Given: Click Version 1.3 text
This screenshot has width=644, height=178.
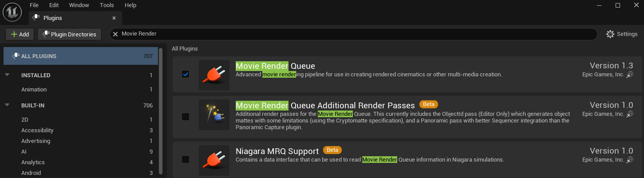Looking at the screenshot, I should pos(611,65).
